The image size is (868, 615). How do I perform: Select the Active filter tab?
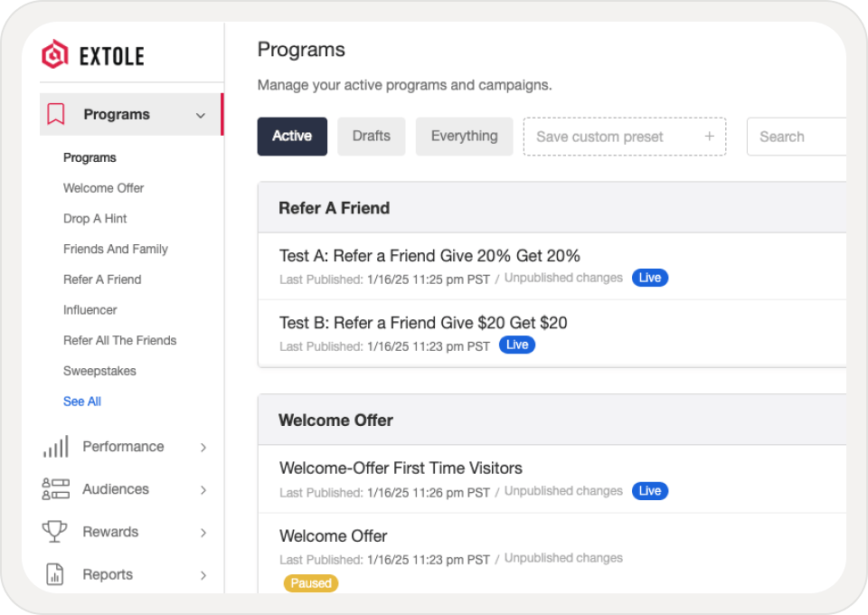292,137
